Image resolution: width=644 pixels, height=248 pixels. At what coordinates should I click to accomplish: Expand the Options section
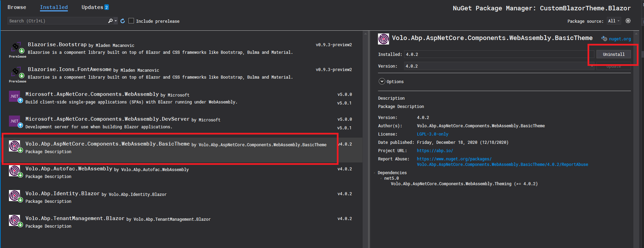click(382, 81)
